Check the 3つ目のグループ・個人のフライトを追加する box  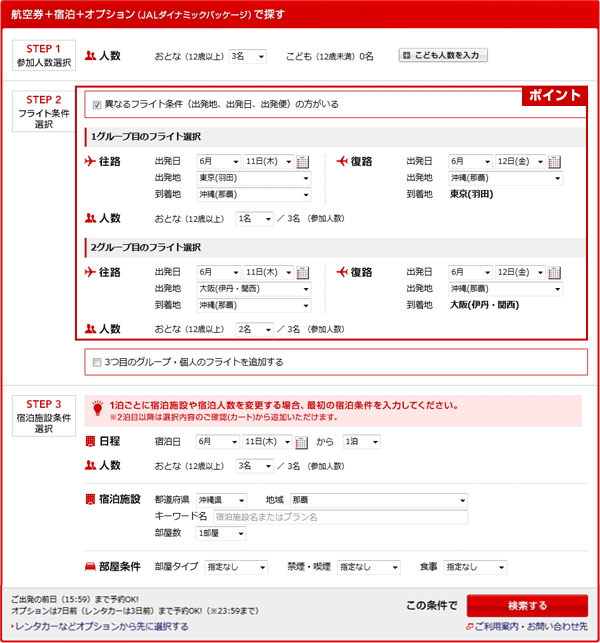pos(96,362)
